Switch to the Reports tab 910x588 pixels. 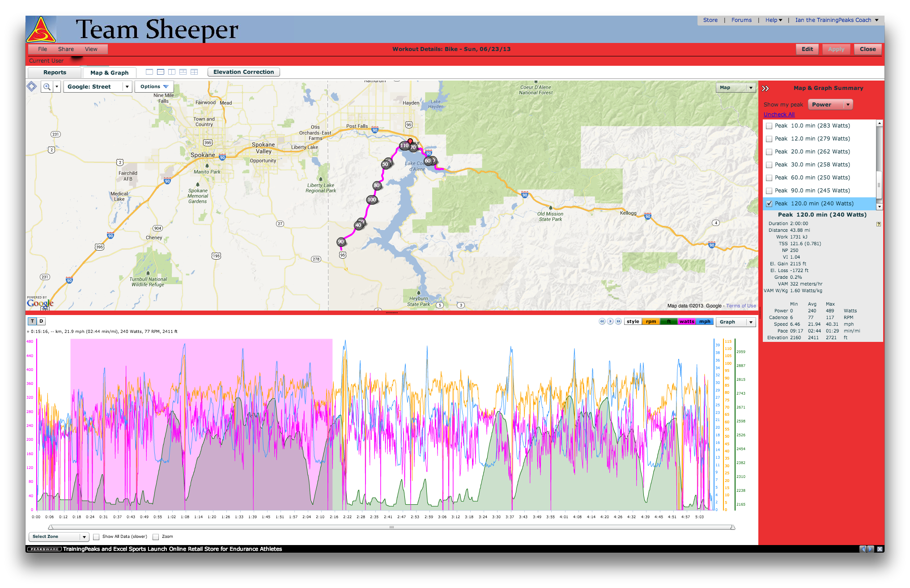click(55, 72)
